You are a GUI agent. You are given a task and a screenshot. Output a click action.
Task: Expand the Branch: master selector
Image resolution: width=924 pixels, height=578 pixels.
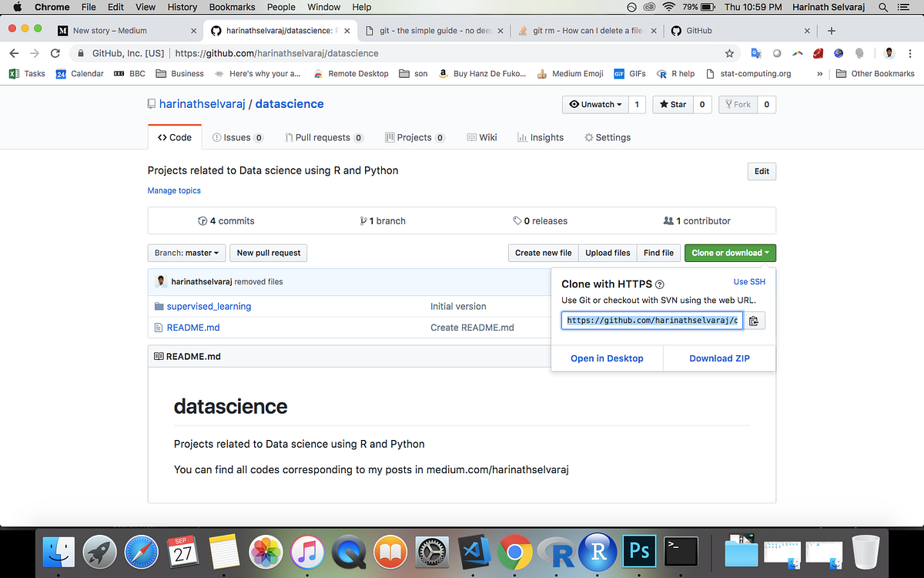pyautogui.click(x=186, y=253)
